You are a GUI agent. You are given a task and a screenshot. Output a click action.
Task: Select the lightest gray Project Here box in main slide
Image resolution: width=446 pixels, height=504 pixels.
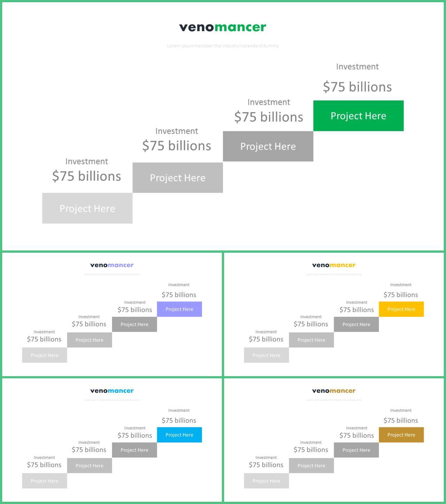[87, 208]
